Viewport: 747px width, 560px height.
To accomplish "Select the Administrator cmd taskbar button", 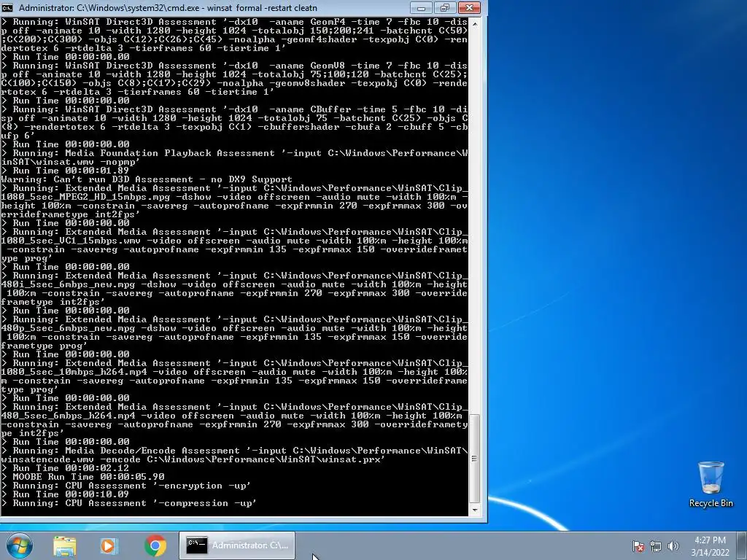I will click(237, 545).
